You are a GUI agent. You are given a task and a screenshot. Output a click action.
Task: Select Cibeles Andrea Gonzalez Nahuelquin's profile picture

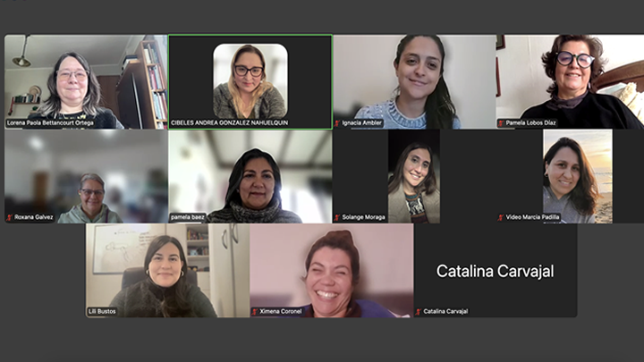(x=250, y=80)
